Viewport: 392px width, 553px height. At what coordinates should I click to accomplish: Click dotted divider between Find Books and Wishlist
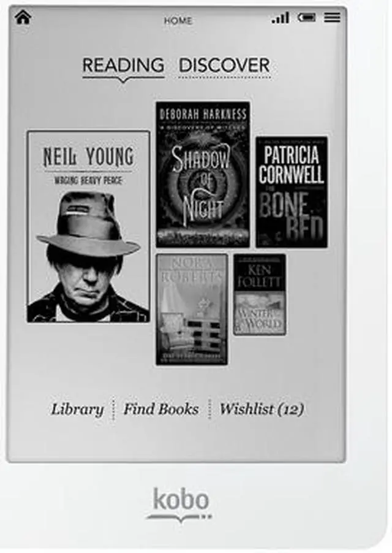[x=209, y=409]
